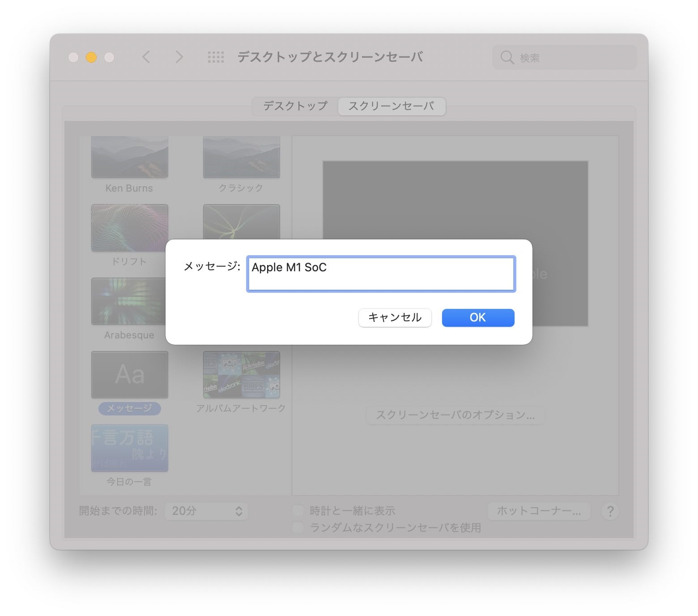Click the OK button in the message dialog

click(478, 317)
